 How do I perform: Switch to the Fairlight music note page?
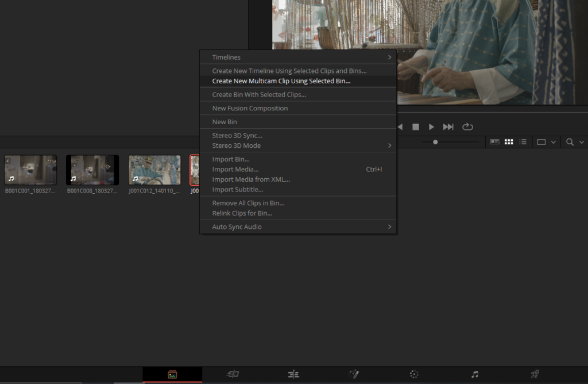tap(474, 374)
